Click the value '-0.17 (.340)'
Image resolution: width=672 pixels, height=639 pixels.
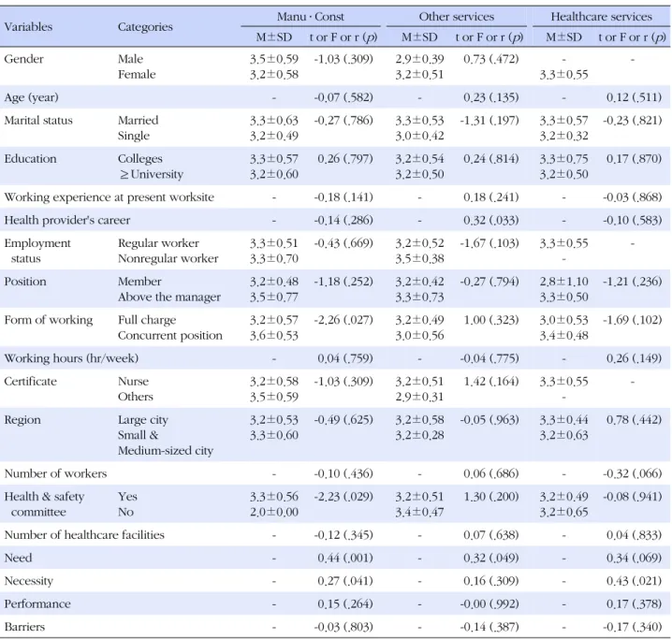[x=632, y=627]
